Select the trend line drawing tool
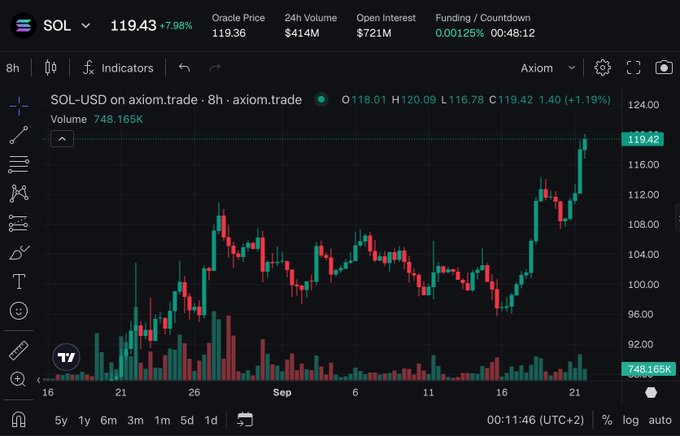The image size is (680, 436). pos(19,135)
